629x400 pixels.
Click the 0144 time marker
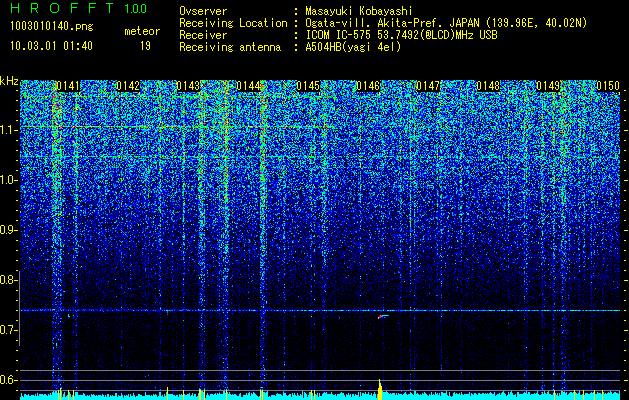(x=248, y=86)
